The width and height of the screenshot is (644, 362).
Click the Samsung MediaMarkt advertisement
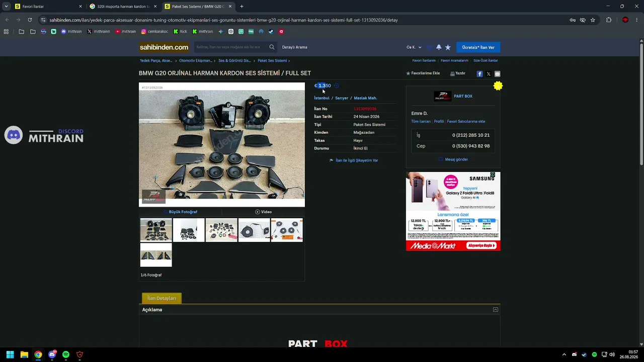click(453, 211)
